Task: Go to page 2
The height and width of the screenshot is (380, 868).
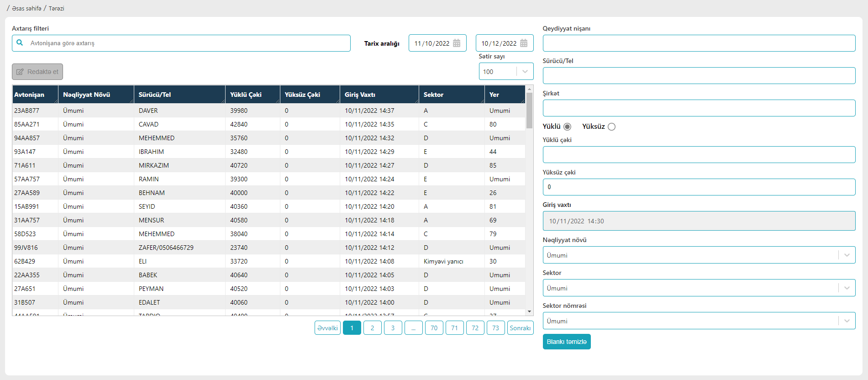Action: point(372,328)
